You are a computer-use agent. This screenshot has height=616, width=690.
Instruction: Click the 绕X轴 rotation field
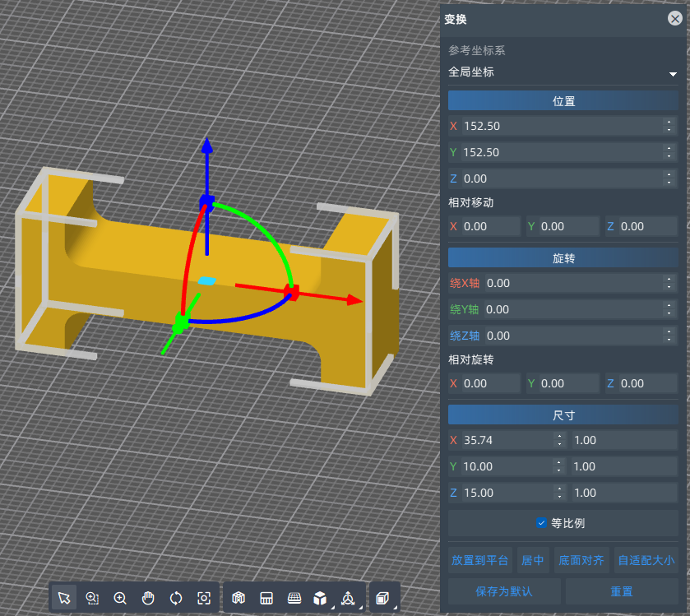tap(573, 284)
